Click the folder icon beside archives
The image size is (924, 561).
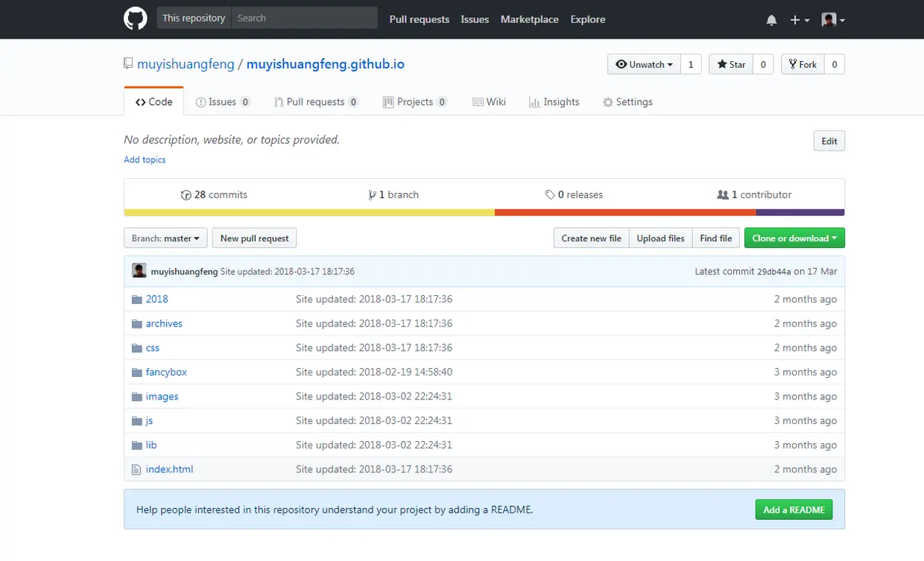click(x=136, y=324)
